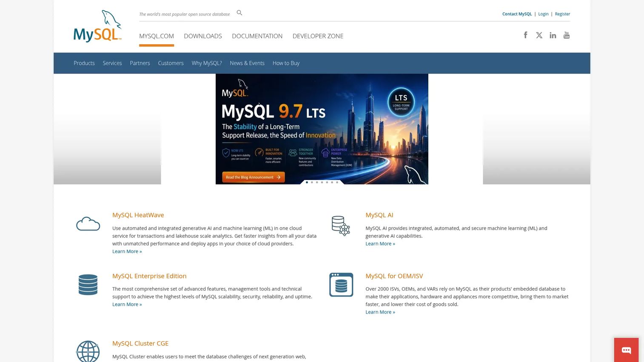This screenshot has width=644, height=362.
Task: Visit the MySQL Facebook page icon
Action: (526, 35)
